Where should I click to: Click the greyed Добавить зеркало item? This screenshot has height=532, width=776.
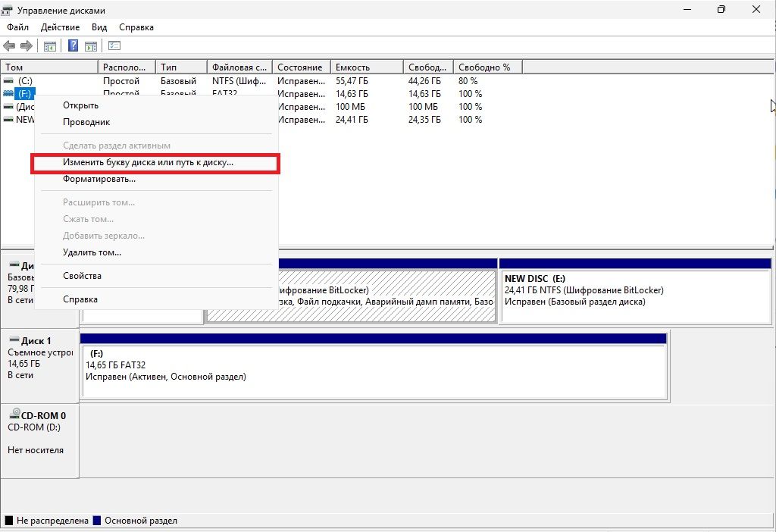coord(156,236)
